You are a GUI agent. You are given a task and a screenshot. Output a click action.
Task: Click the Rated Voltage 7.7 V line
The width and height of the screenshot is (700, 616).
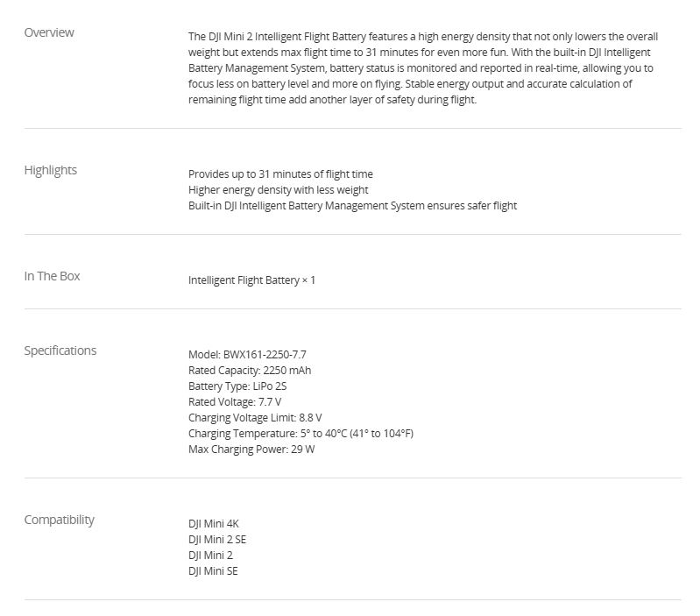[x=235, y=402]
